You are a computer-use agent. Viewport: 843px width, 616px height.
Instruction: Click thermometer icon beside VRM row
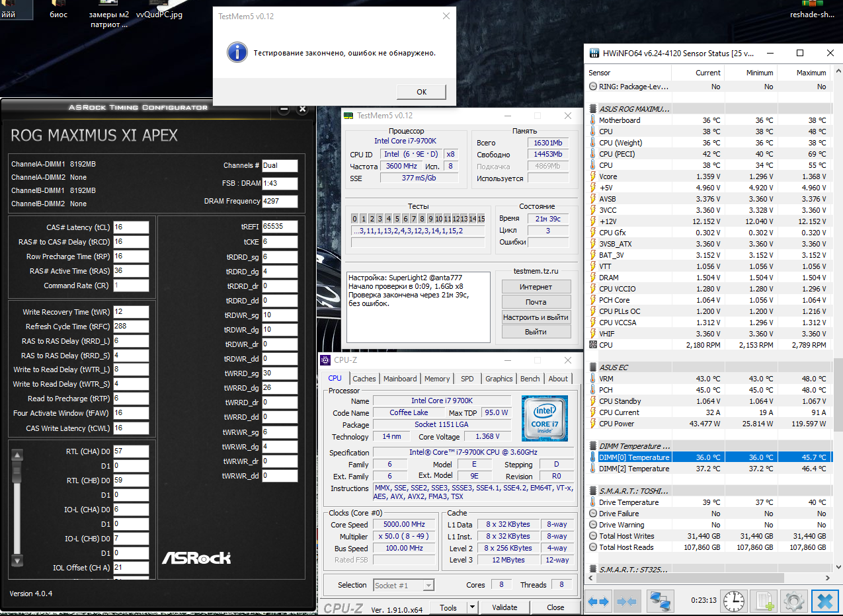click(x=592, y=379)
